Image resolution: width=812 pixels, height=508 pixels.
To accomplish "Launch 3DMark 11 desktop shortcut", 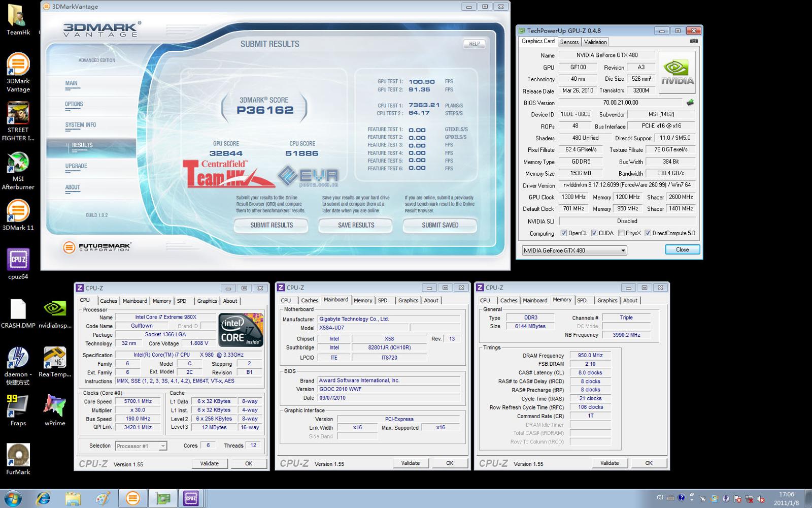I will coord(18,215).
